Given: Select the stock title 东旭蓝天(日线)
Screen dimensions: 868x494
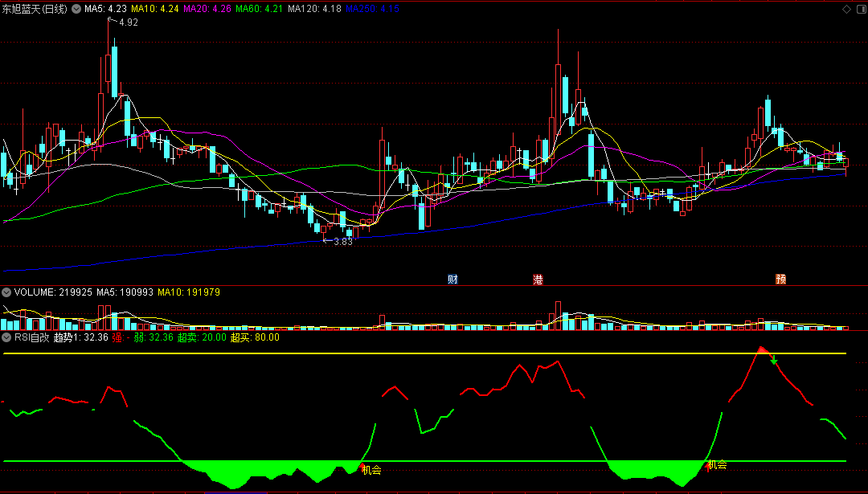Looking at the screenshot, I should 35,9.
